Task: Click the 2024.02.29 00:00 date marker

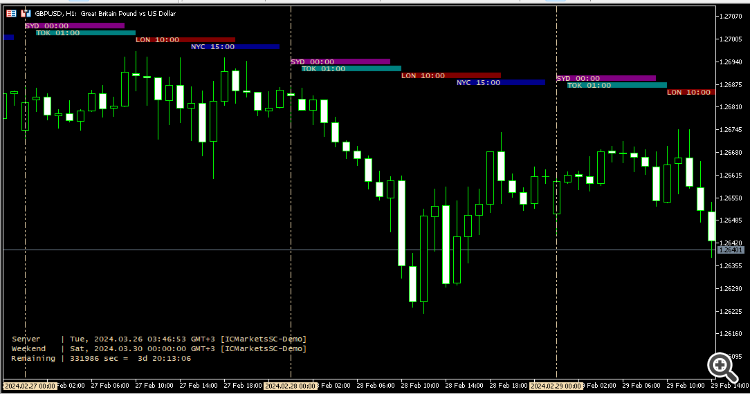Action: click(556, 385)
